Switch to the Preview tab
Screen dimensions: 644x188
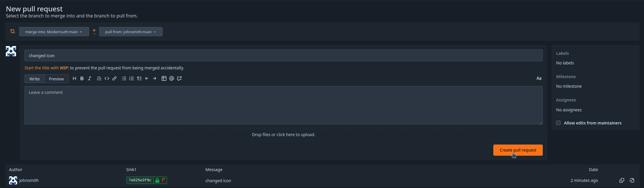(56, 79)
